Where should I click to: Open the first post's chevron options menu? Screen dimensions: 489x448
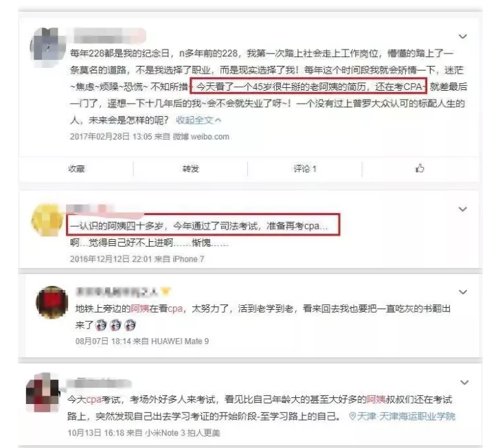[463, 36]
